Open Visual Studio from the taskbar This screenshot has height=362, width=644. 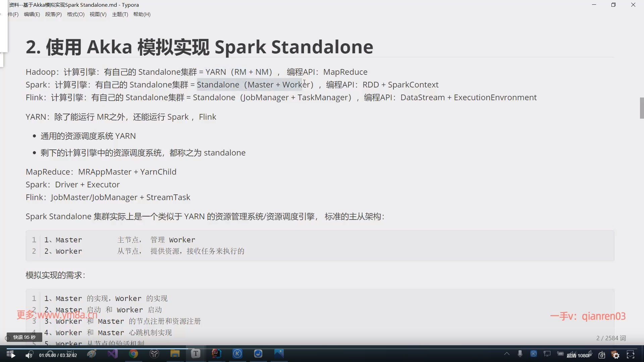[x=113, y=354]
